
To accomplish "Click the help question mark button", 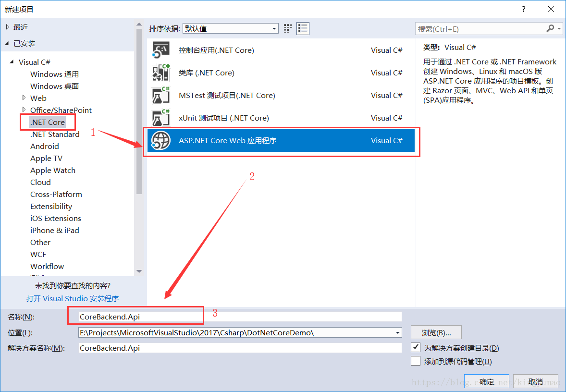I will pyautogui.click(x=524, y=10).
